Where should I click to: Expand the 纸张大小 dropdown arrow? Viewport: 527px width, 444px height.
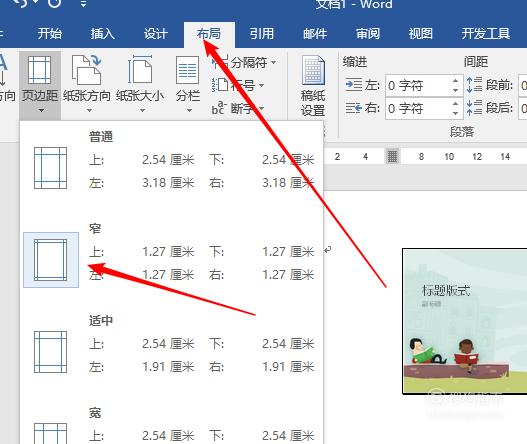click(143, 110)
